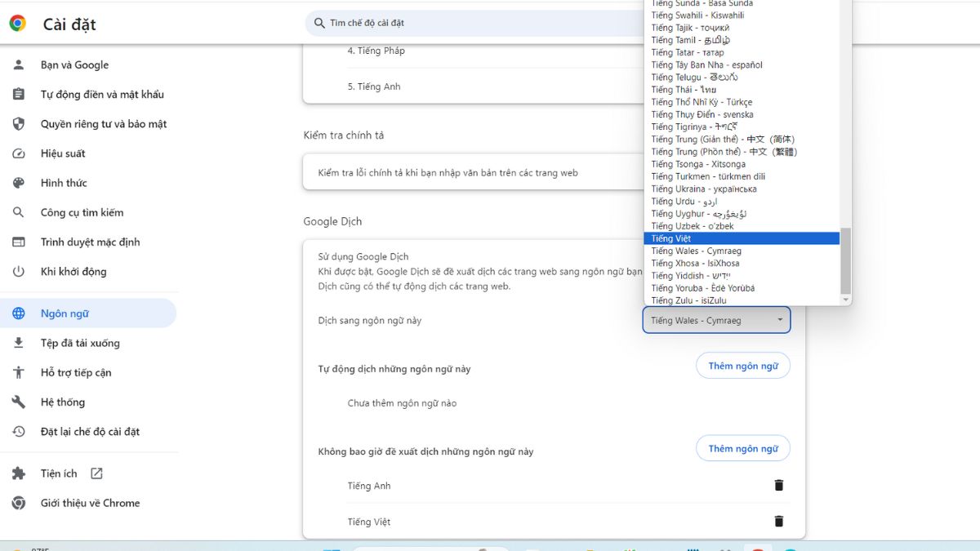Click the puzzle icon for Tiện ích
The width and height of the screenshot is (980, 551).
[19, 473]
